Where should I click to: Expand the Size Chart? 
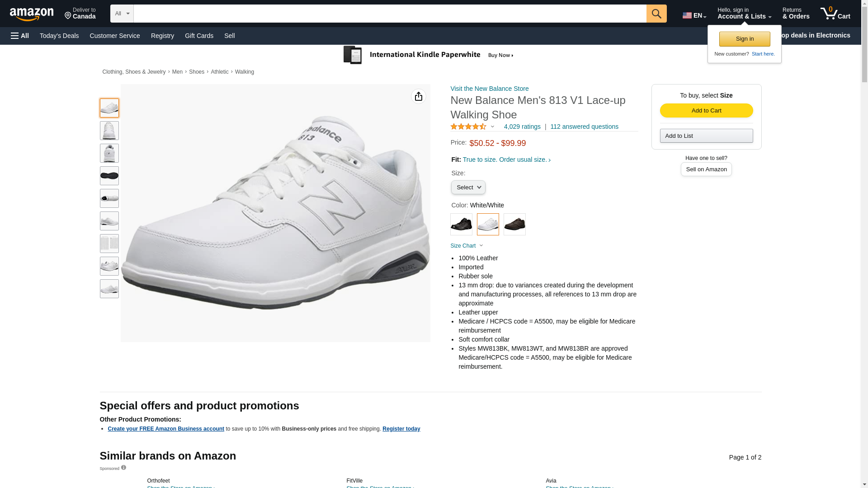click(x=466, y=246)
